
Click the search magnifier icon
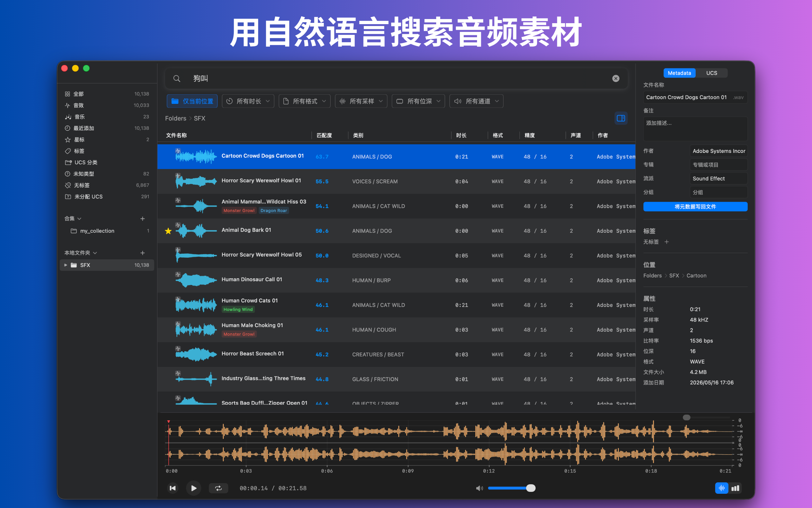pyautogui.click(x=176, y=79)
